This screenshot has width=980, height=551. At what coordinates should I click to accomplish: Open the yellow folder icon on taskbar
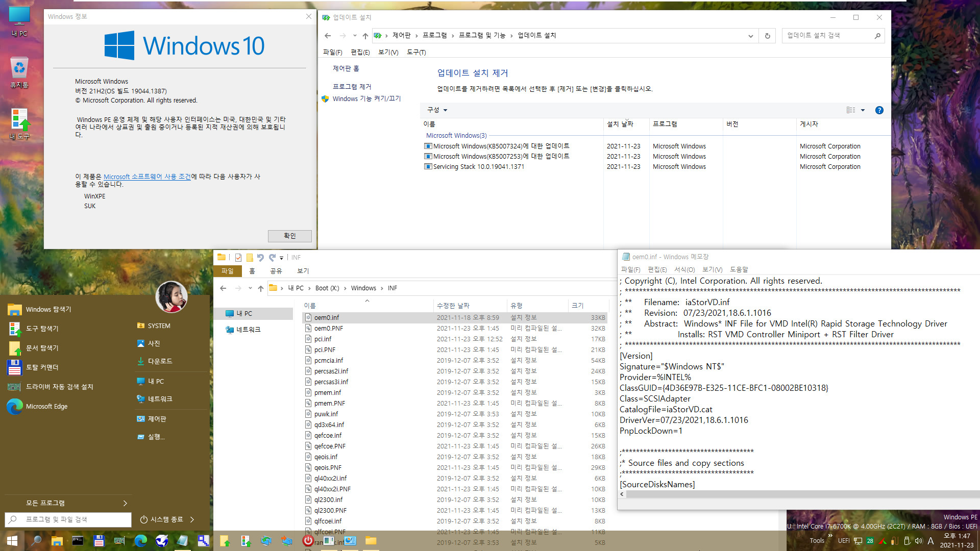point(371,541)
